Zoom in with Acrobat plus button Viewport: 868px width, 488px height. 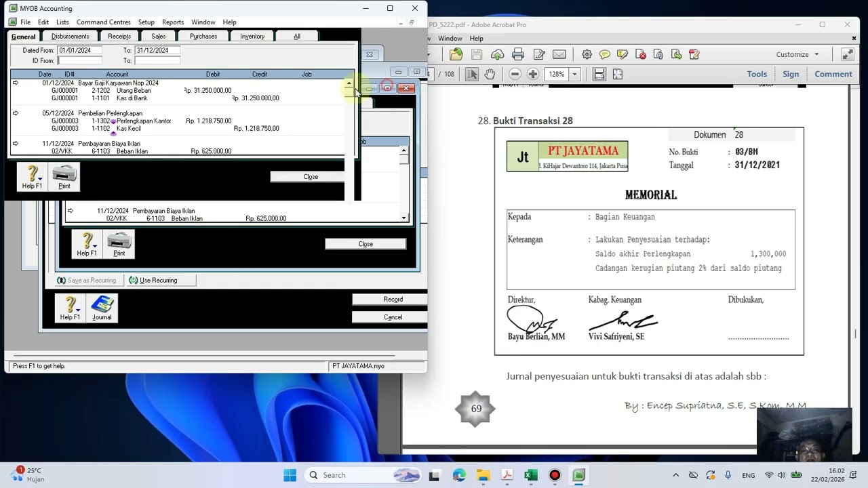[x=533, y=74]
